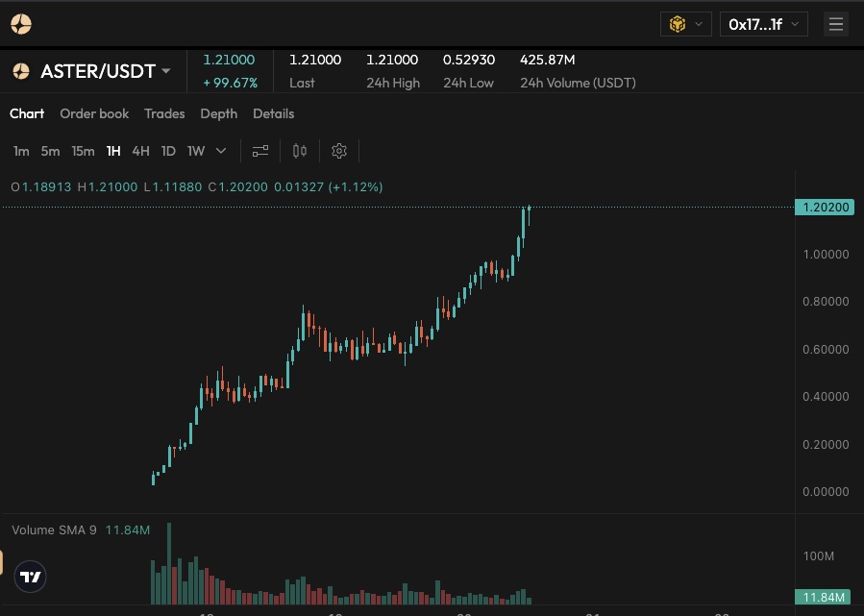Change the candlestick chart style
Image resolution: width=864 pixels, height=616 pixels.
[299, 151]
